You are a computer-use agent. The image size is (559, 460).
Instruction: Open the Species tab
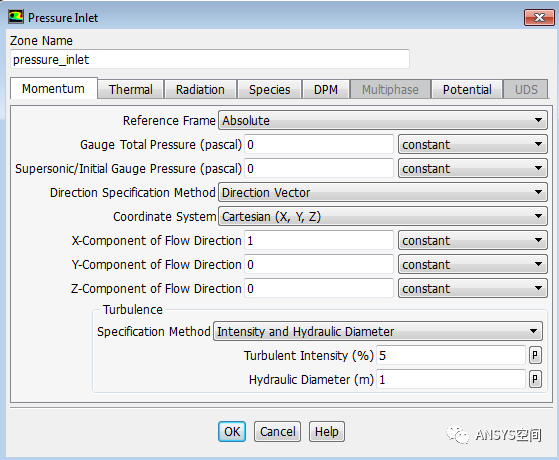coord(270,89)
